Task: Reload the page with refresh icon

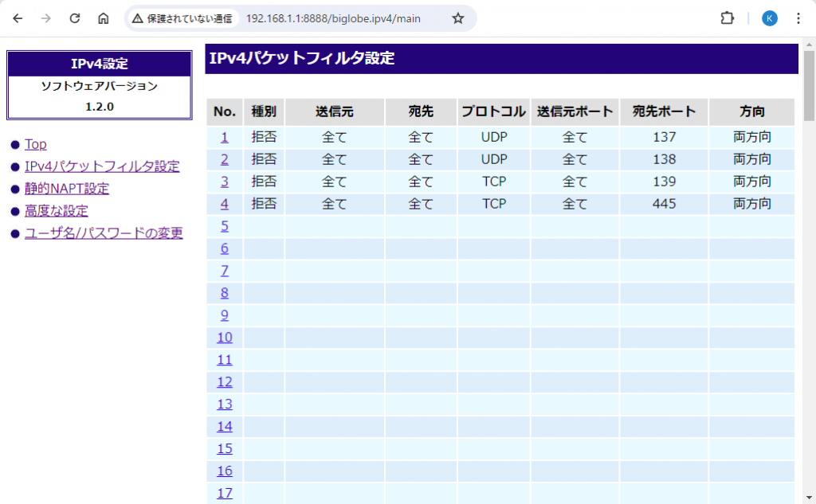Action: click(x=75, y=18)
